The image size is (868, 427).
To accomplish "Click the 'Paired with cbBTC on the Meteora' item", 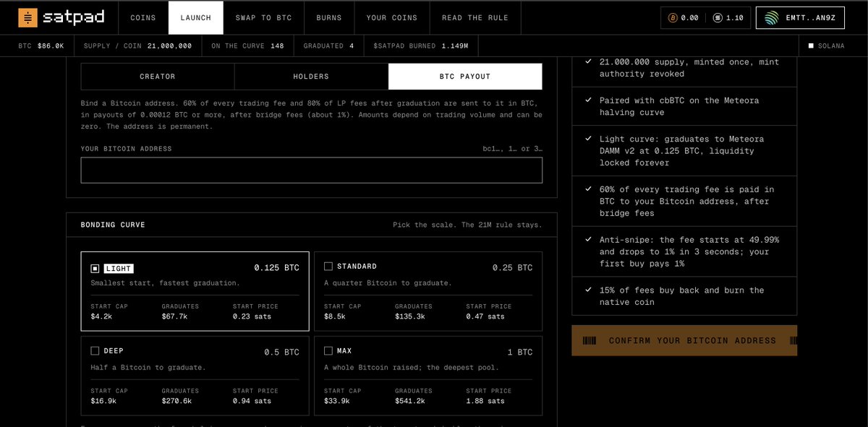I will point(684,106).
